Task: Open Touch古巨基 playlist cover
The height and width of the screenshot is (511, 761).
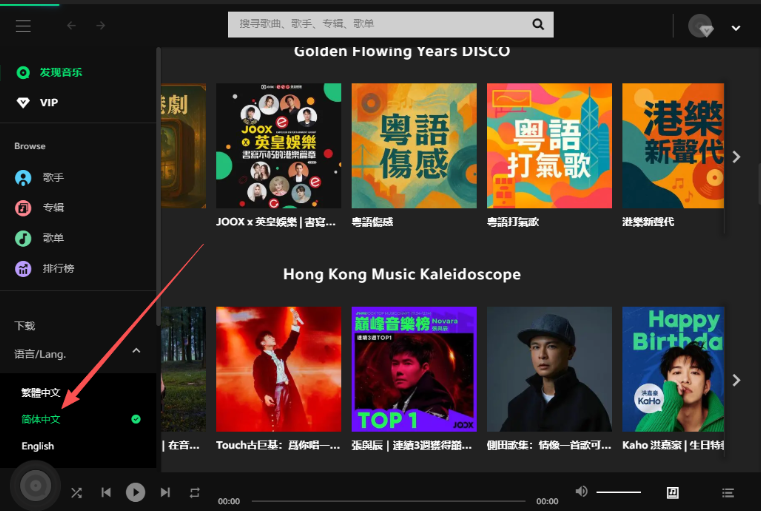Action: [x=279, y=369]
